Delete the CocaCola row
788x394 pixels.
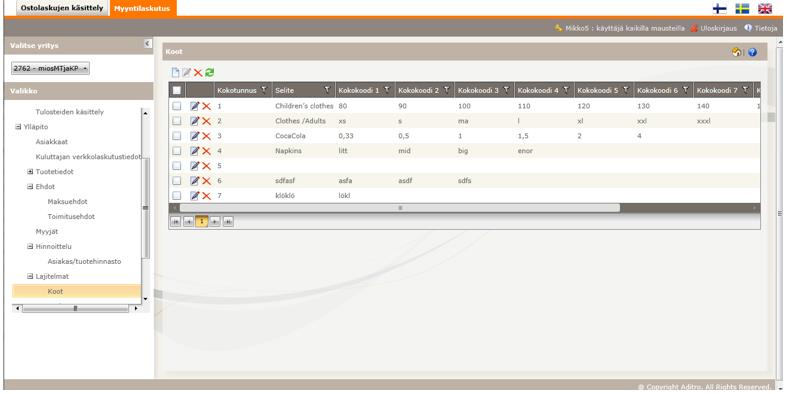click(206, 136)
